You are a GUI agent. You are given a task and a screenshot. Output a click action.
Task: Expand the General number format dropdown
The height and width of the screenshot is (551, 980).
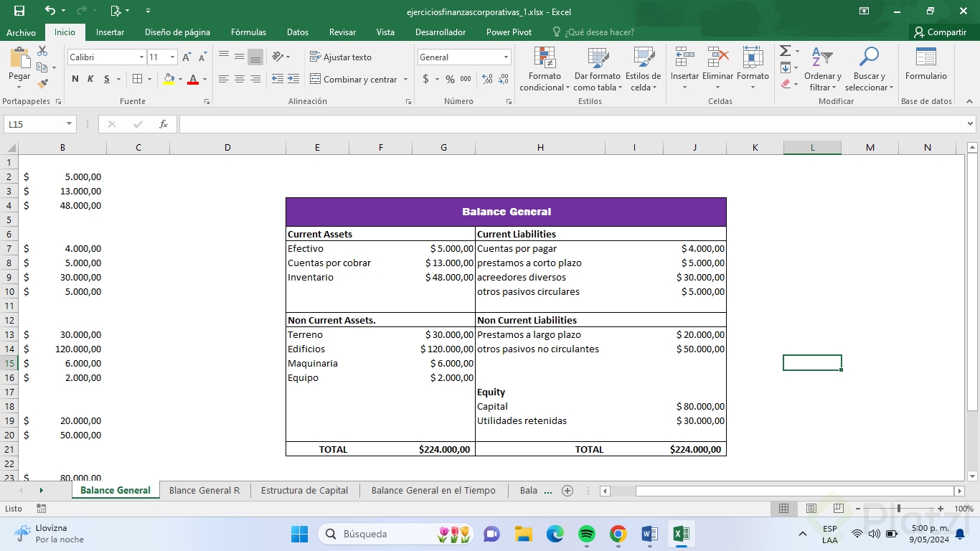(506, 57)
